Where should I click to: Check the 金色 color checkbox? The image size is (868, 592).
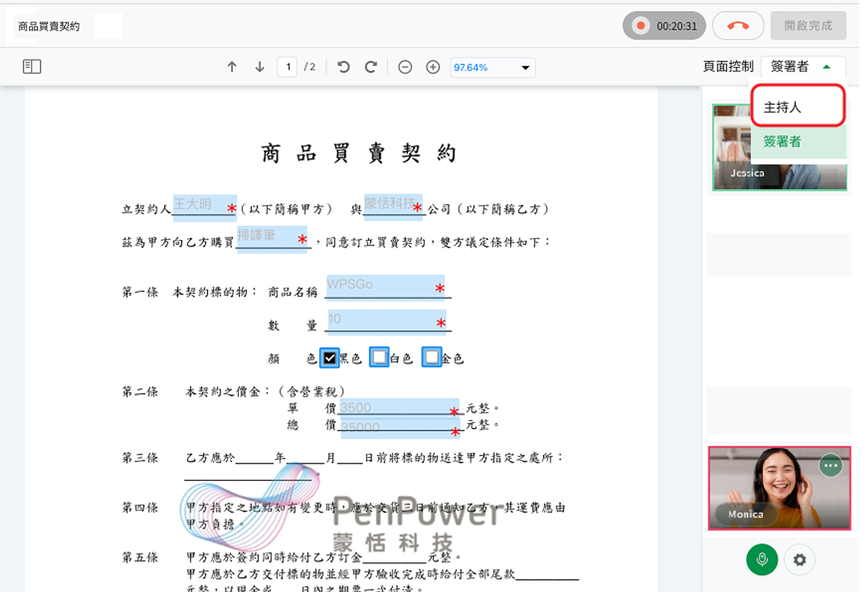(x=432, y=357)
